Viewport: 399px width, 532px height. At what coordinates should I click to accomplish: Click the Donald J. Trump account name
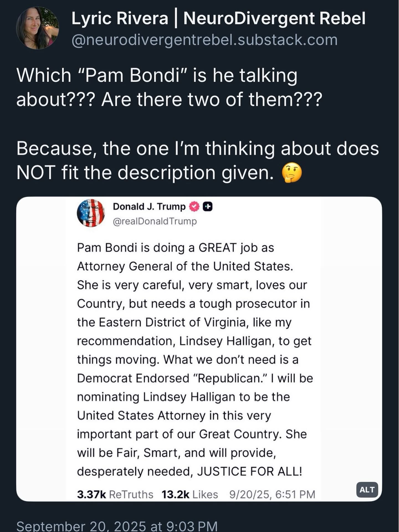click(149, 207)
